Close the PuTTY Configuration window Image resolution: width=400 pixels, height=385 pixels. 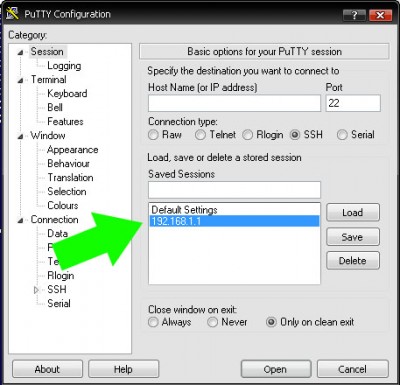point(380,15)
